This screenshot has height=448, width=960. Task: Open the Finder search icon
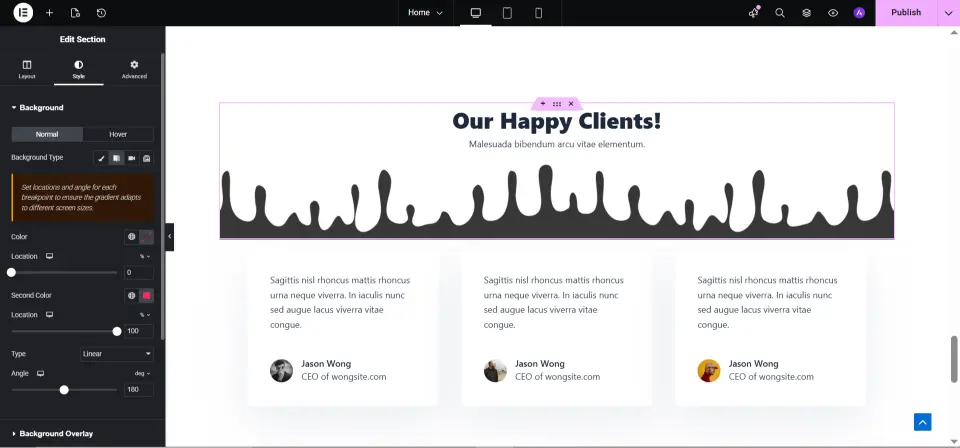pos(780,13)
